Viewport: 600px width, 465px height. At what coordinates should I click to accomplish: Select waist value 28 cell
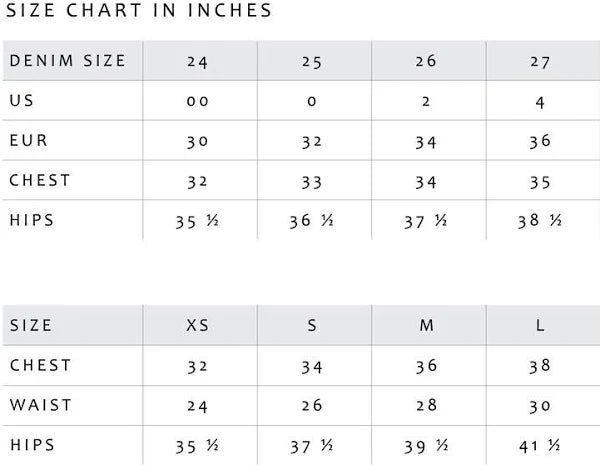tap(426, 405)
